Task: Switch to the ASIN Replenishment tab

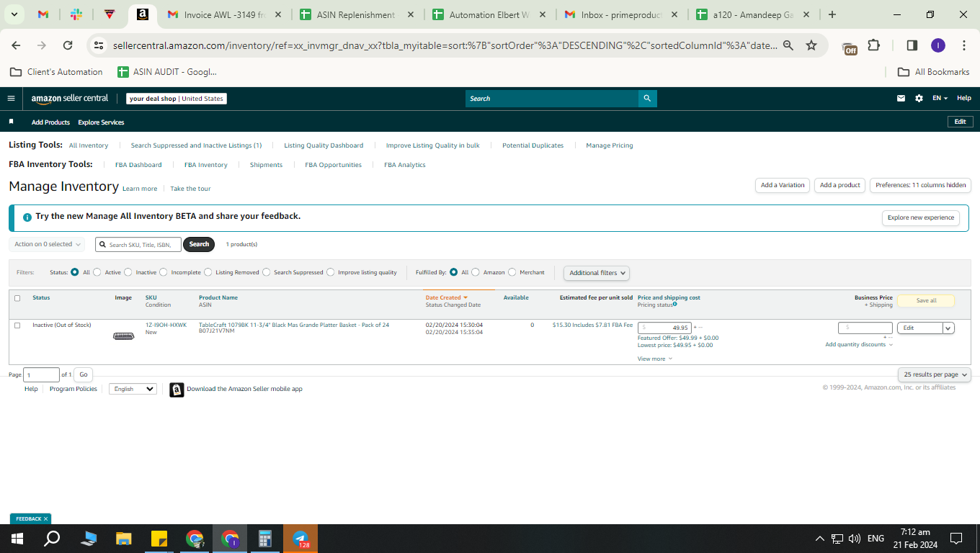Action: tap(357, 14)
